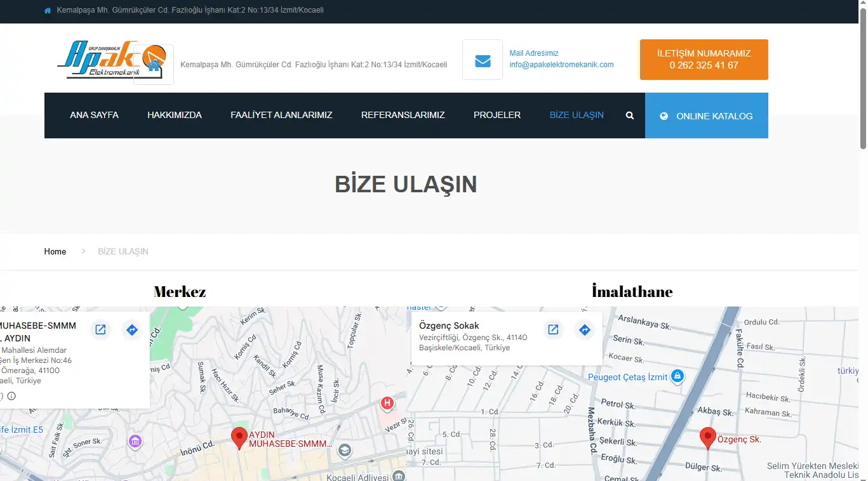Click the school marker near Aydın Muhasebe
This screenshot has width=868, height=481.
(x=344, y=450)
